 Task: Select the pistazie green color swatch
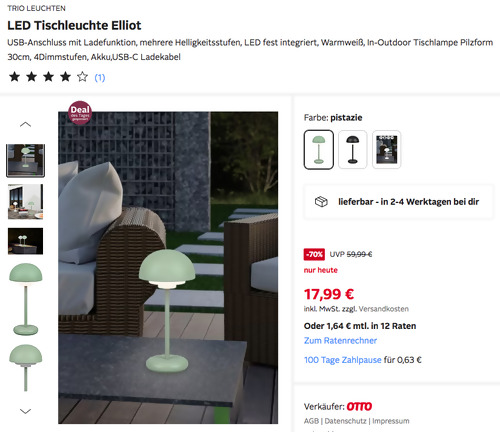point(319,149)
